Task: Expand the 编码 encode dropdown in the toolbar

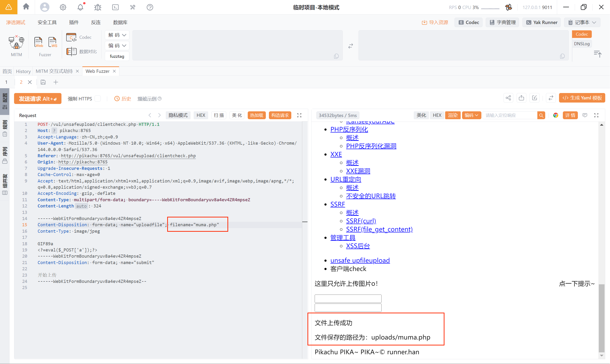Action: [x=117, y=46]
